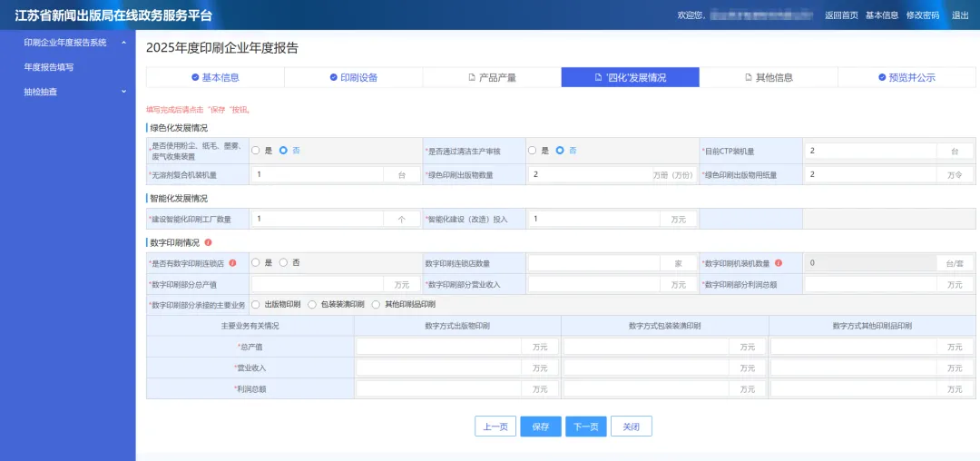
Task: Click the 智能化发展情况 section heading
Action: (179, 198)
